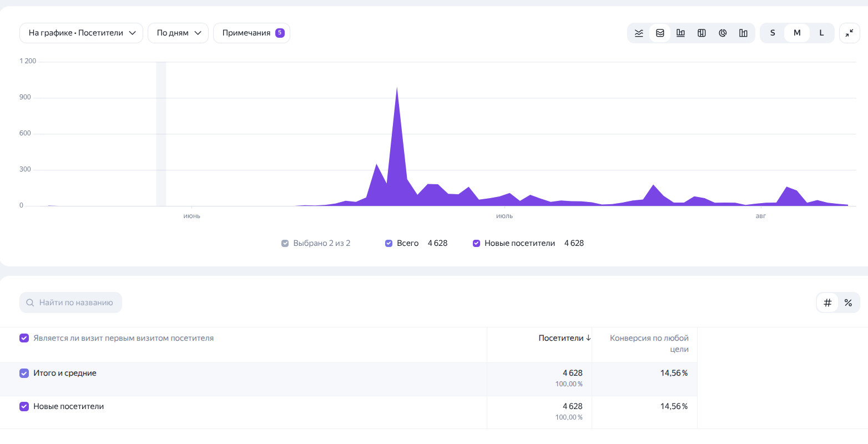The image size is (868, 444).
Task: Open the На графике Посетители dropdown
Action: tap(82, 33)
